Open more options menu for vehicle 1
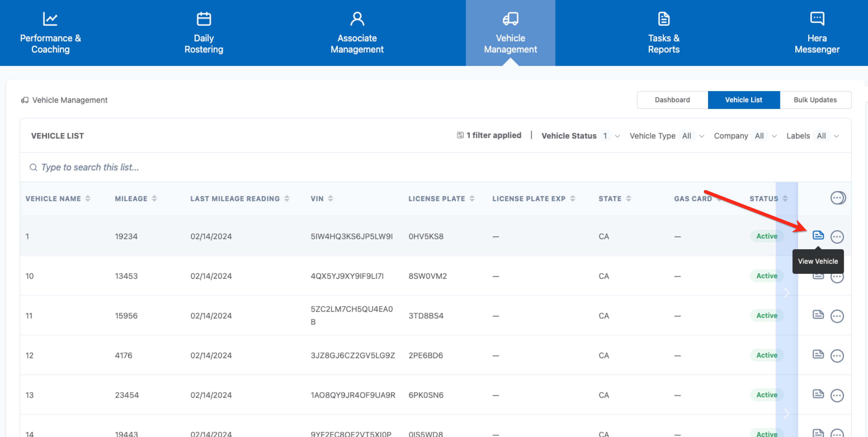 point(837,237)
